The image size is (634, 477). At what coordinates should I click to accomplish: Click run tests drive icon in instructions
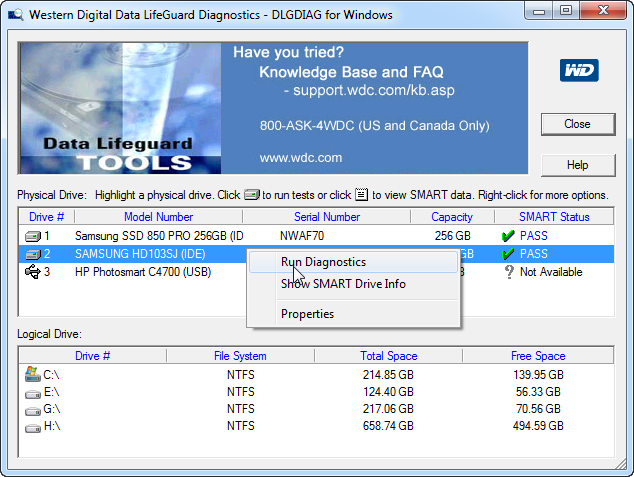pos(251,195)
